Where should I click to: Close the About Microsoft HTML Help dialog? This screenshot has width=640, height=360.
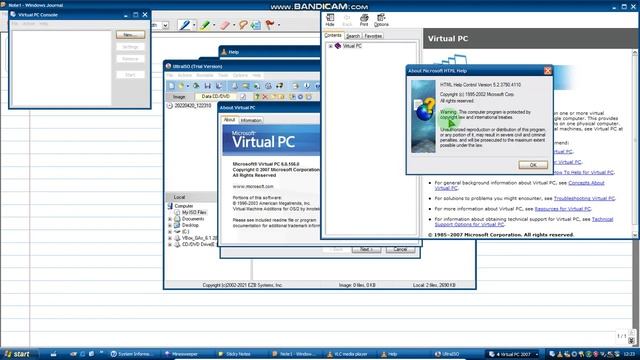(547, 71)
